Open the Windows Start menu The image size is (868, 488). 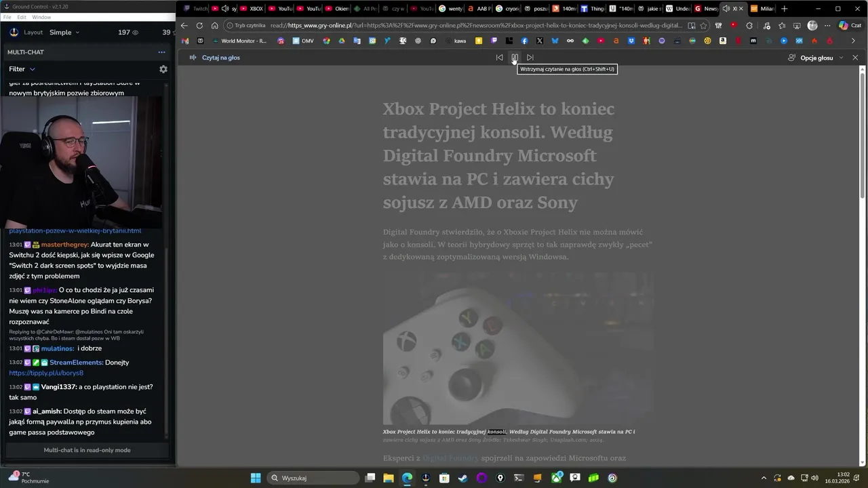pos(256,478)
